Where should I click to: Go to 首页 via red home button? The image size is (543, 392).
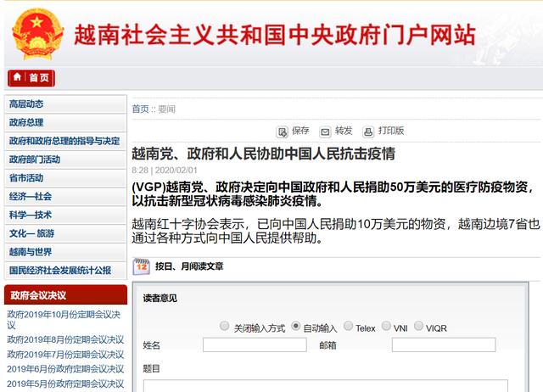pos(31,78)
